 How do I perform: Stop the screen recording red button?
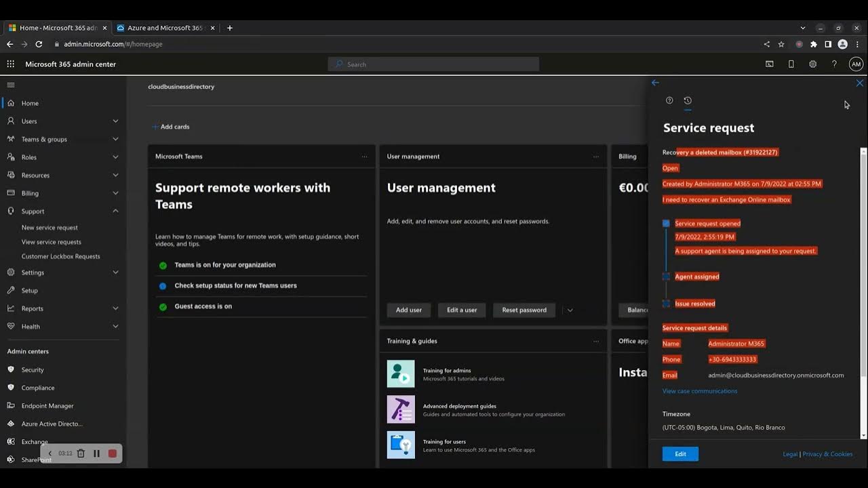coord(113,453)
